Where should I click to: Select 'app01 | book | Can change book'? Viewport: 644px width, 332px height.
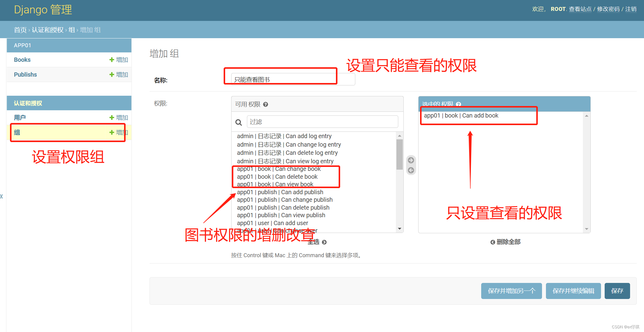point(279,169)
